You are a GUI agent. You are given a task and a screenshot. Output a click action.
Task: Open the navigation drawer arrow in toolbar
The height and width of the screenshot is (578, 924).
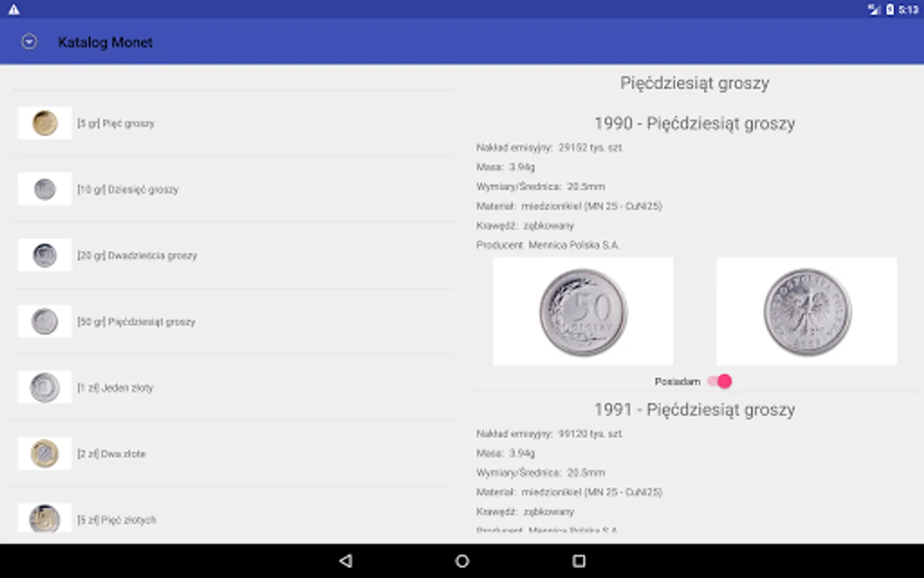coord(29,41)
